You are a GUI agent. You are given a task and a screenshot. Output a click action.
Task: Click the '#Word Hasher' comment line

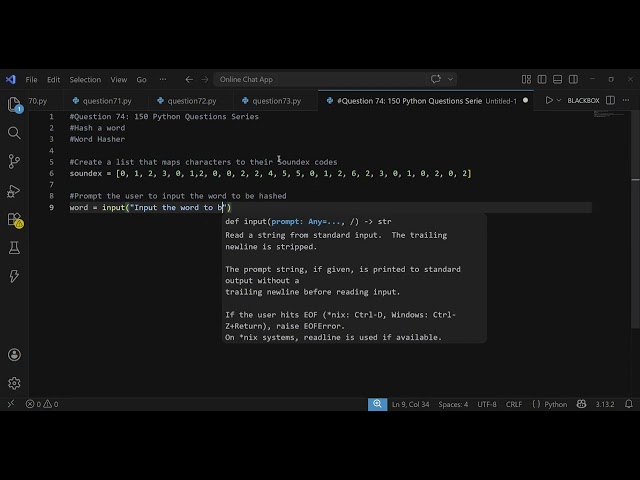coord(97,139)
